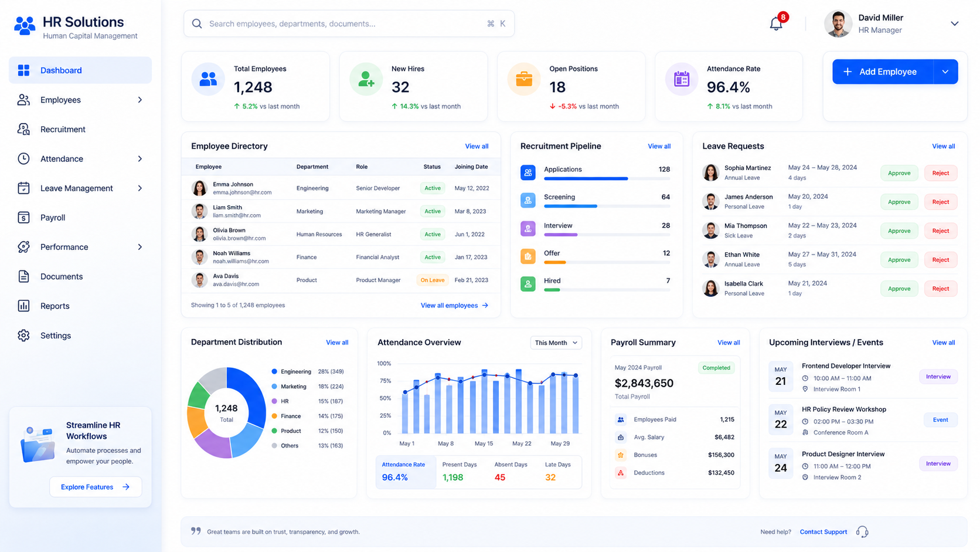Viewport: 980px width, 552px height.
Task: Click the quote icon in the footer
Action: pyautogui.click(x=196, y=531)
